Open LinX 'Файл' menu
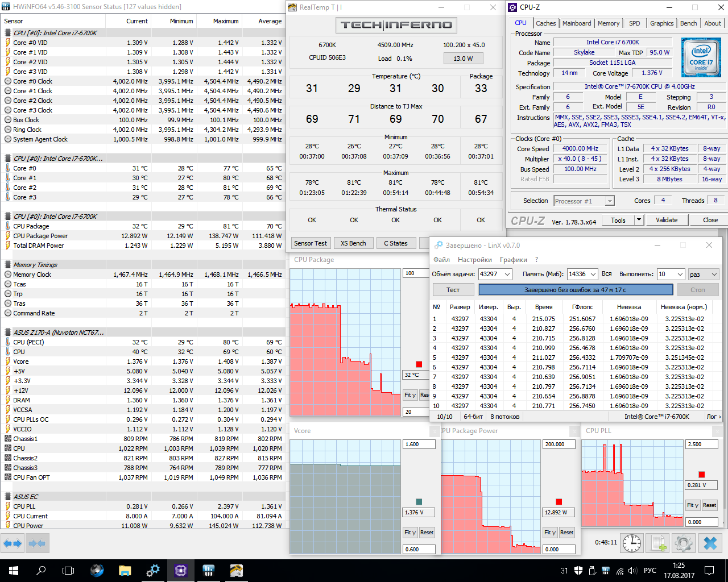Screen dimensions: 728x582 [441, 260]
